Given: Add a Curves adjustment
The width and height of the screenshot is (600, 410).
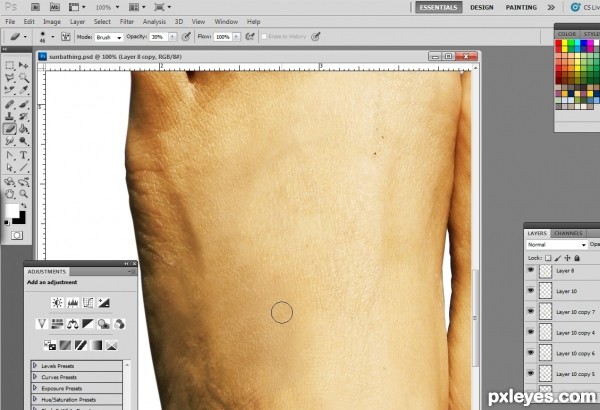Looking at the screenshot, I should click(x=88, y=303).
